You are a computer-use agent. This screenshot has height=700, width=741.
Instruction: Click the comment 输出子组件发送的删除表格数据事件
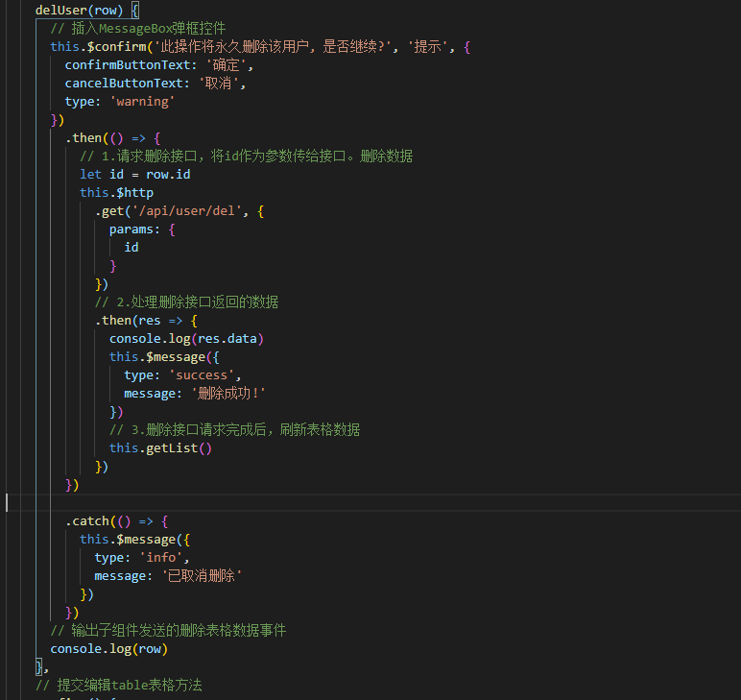pyautogui.click(x=168, y=631)
